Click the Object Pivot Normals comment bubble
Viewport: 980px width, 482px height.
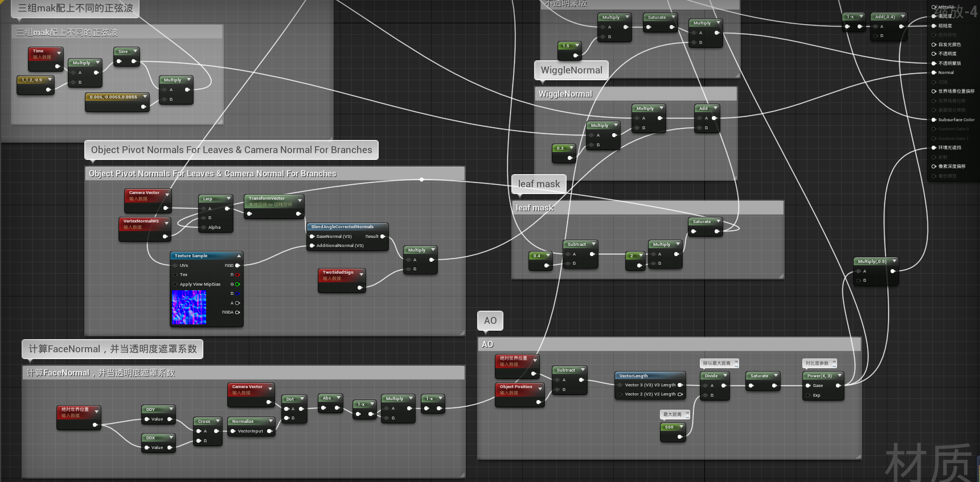(x=231, y=150)
